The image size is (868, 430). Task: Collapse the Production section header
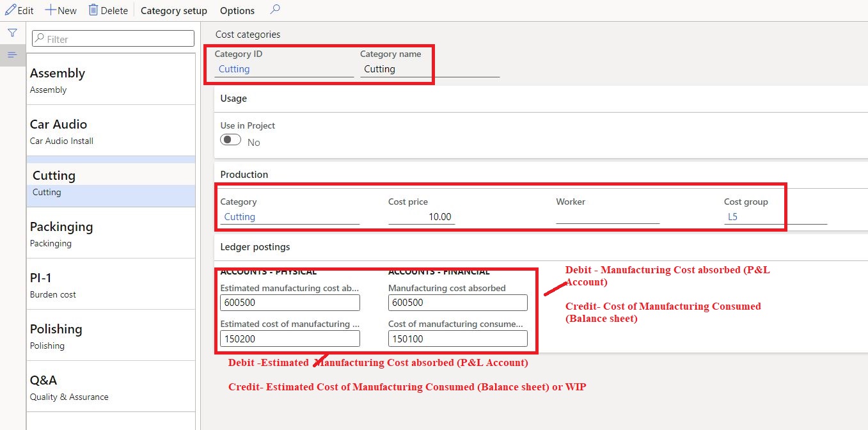coord(244,175)
